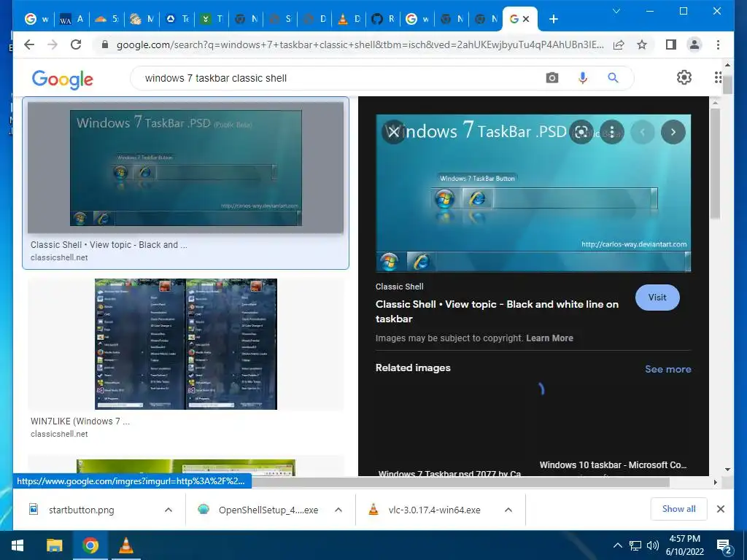Open the Google apps grid
Screen dimensions: 747x560
pos(718,77)
